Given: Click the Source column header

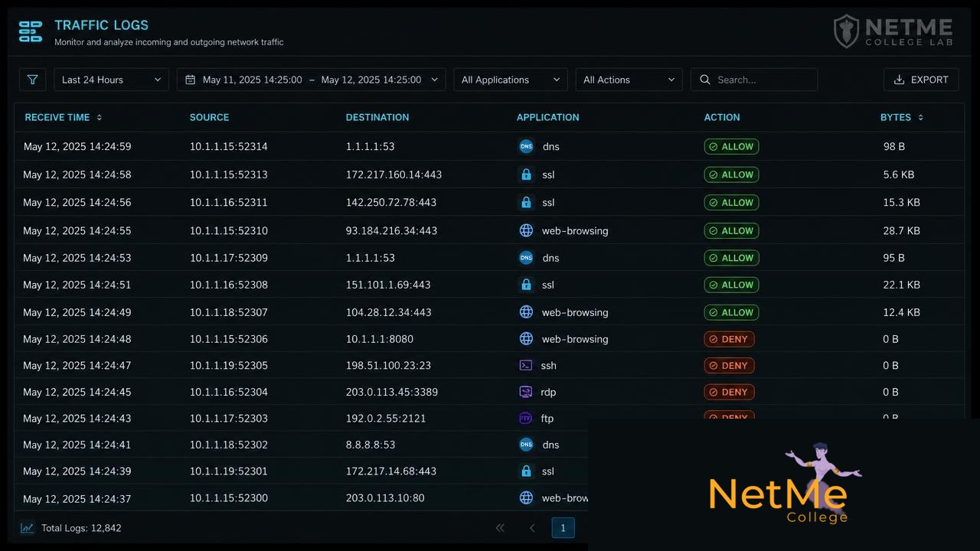Looking at the screenshot, I should coord(209,117).
